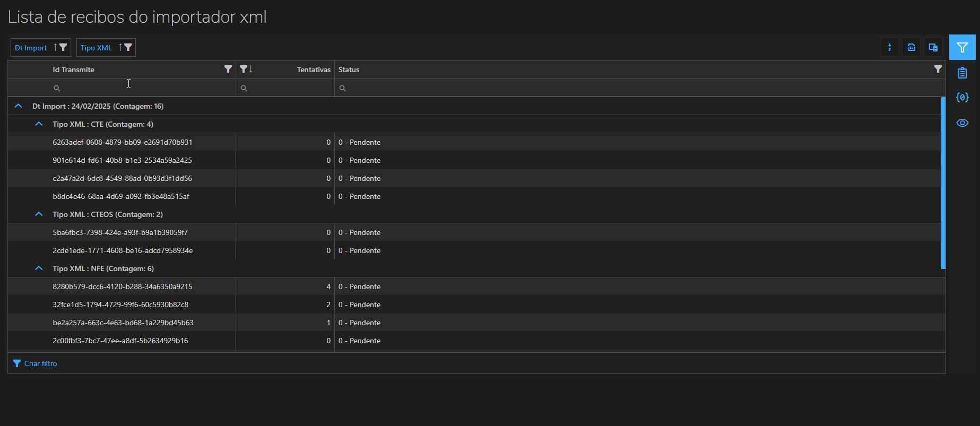This screenshot has width=980, height=426.
Task: Collapse the Tipo XML NFE group
Action: [38, 268]
